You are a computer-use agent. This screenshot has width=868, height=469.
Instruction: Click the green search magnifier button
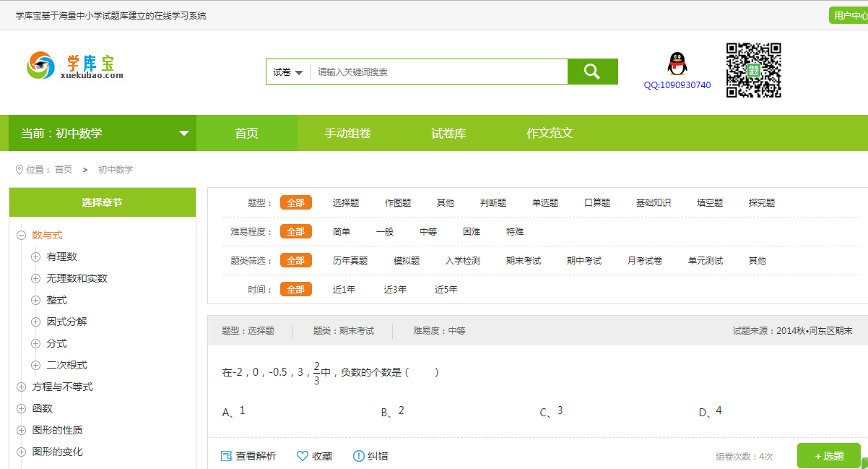(592, 72)
